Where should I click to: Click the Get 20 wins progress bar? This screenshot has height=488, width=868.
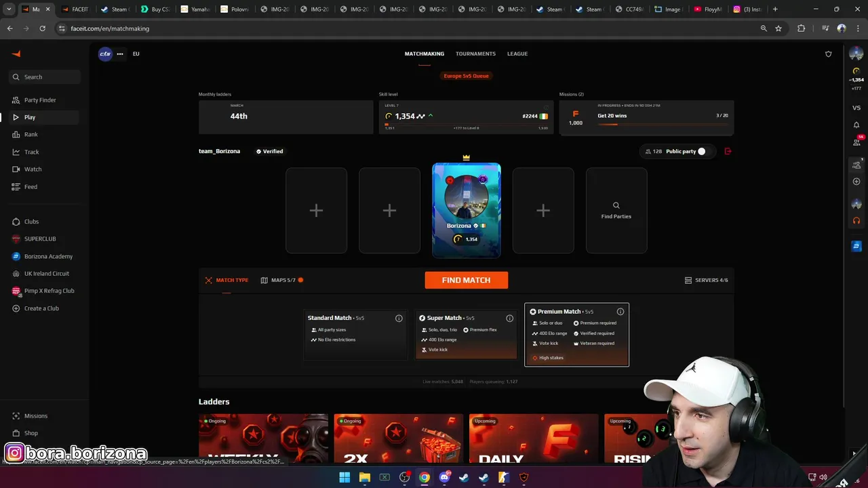663,125
